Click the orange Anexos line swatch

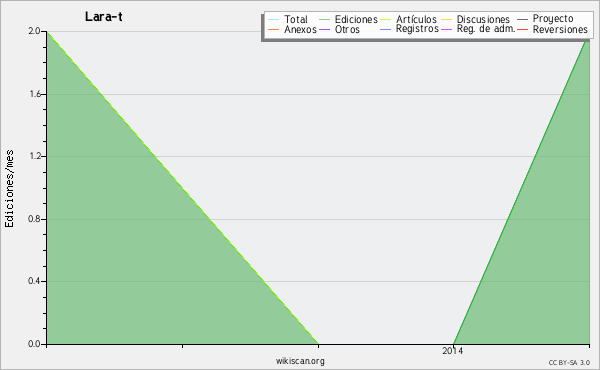[274, 30]
